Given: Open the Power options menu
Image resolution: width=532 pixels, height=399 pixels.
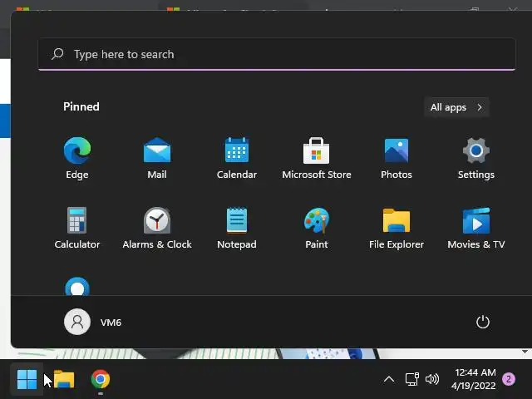Looking at the screenshot, I should [x=482, y=322].
